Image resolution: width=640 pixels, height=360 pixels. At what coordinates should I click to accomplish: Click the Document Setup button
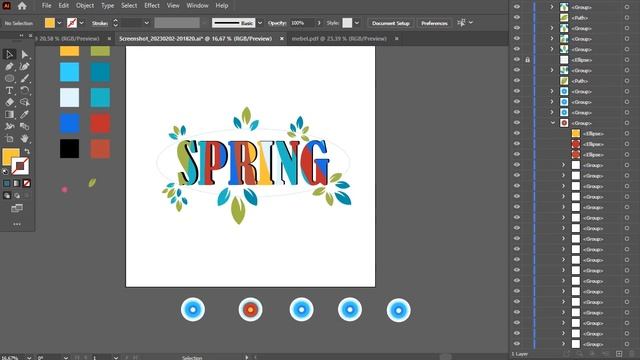pos(390,23)
